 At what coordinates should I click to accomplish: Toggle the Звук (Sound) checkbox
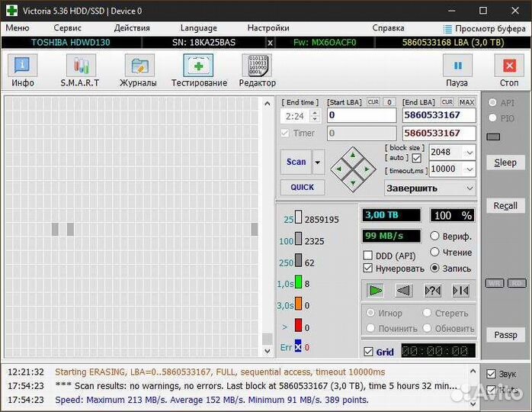492,374
